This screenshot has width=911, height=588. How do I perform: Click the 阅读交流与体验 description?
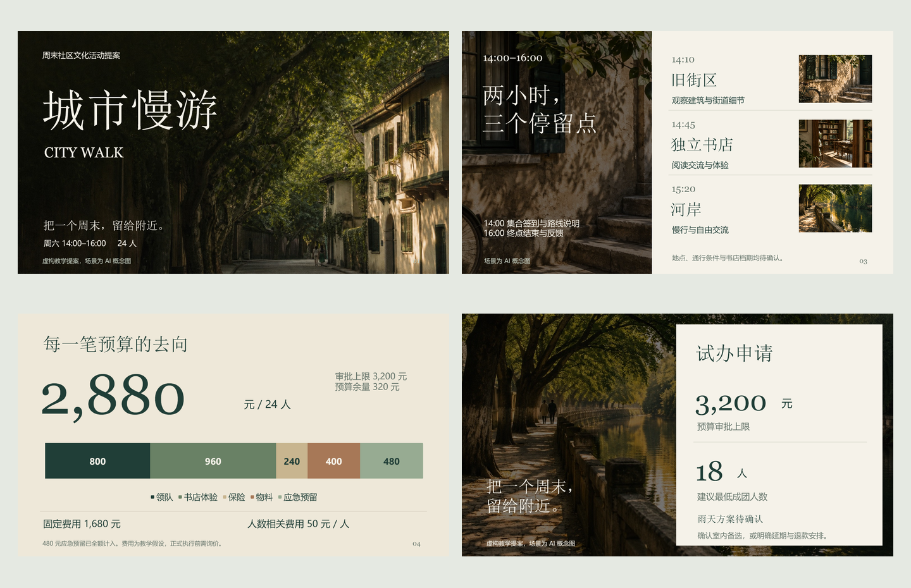coord(700,165)
